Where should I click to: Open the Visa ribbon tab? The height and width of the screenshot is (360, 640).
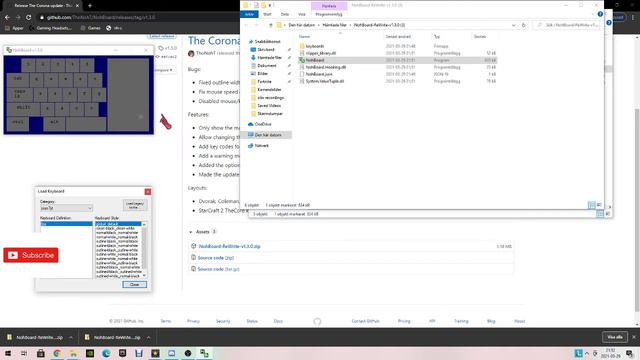click(302, 14)
